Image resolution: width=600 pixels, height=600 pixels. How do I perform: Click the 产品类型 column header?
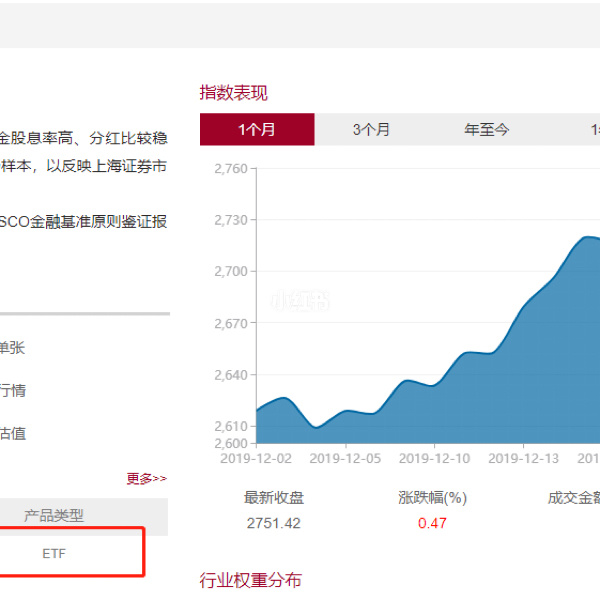[54, 516]
